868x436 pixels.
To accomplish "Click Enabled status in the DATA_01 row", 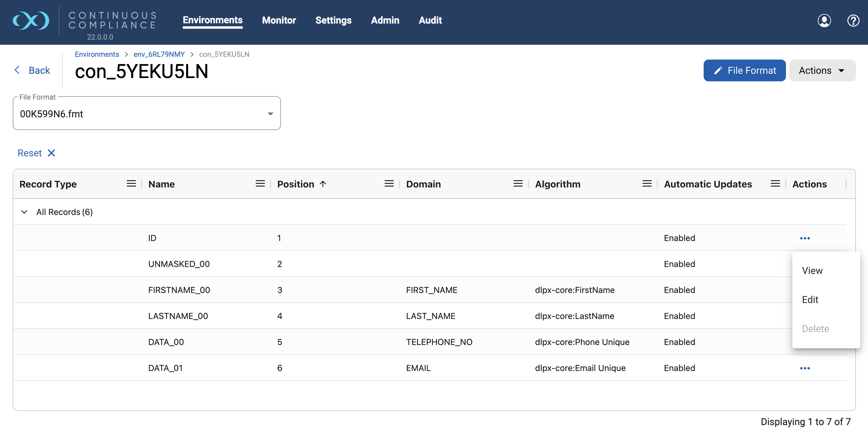I will [679, 368].
